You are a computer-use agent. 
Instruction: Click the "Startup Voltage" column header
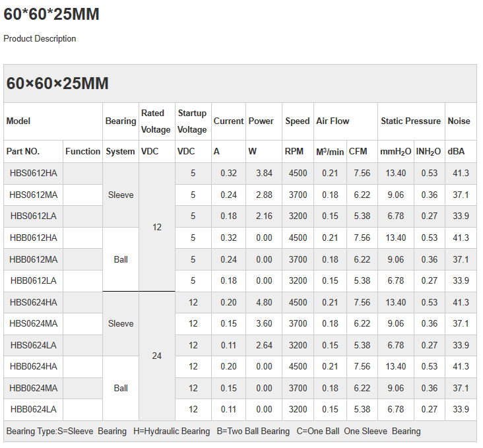coord(192,121)
